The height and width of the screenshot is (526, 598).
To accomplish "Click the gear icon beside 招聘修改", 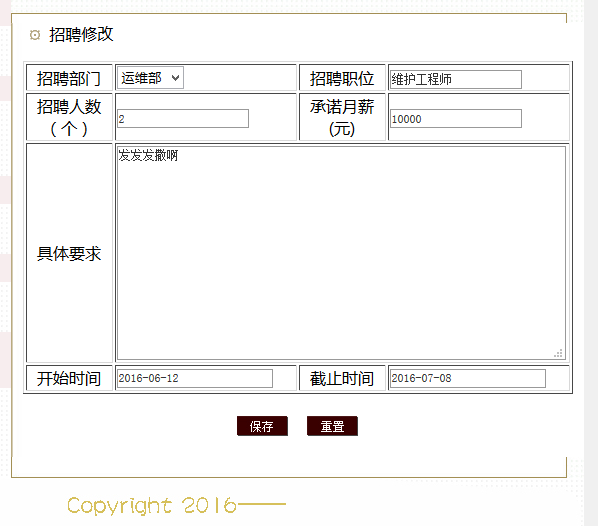I will pos(35,35).
